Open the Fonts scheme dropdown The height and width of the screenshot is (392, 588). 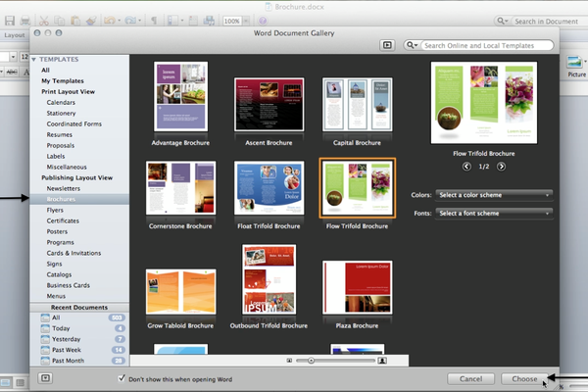click(494, 213)
